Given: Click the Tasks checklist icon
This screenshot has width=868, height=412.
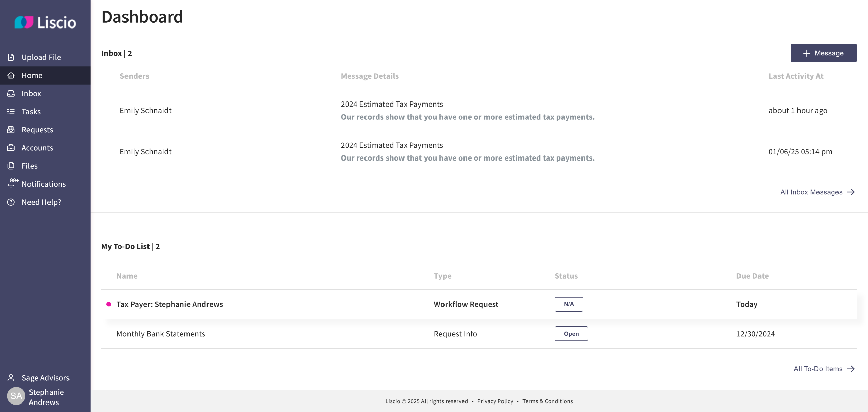Looking at the screenshot, I should [x=11, y=111].
